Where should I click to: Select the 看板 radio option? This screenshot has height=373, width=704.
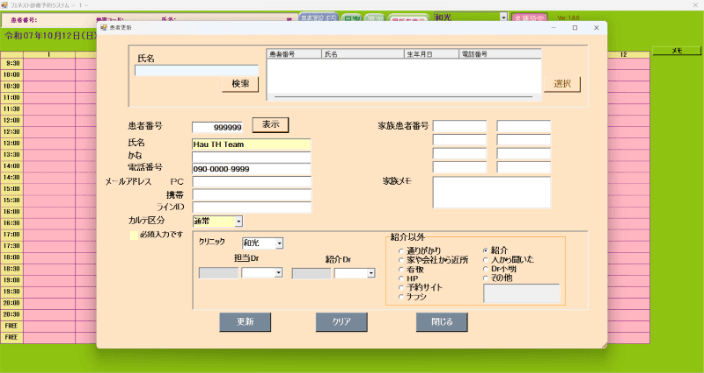(401, 269)
